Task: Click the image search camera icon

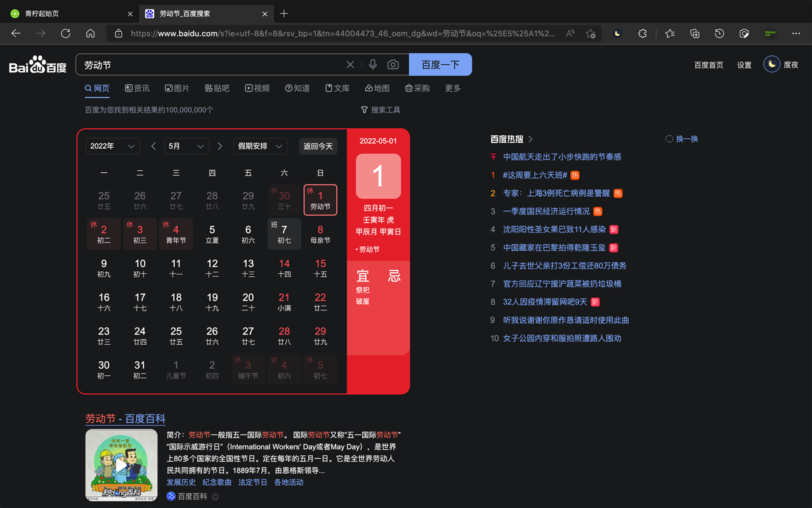Action: pyautogui.click(x=393, y=65)
